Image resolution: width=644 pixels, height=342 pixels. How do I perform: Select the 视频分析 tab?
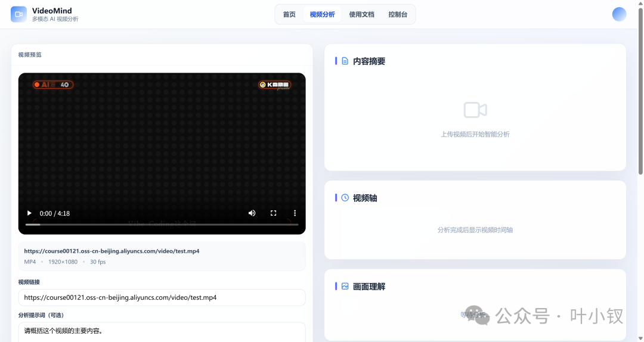[x=323, y=14]
